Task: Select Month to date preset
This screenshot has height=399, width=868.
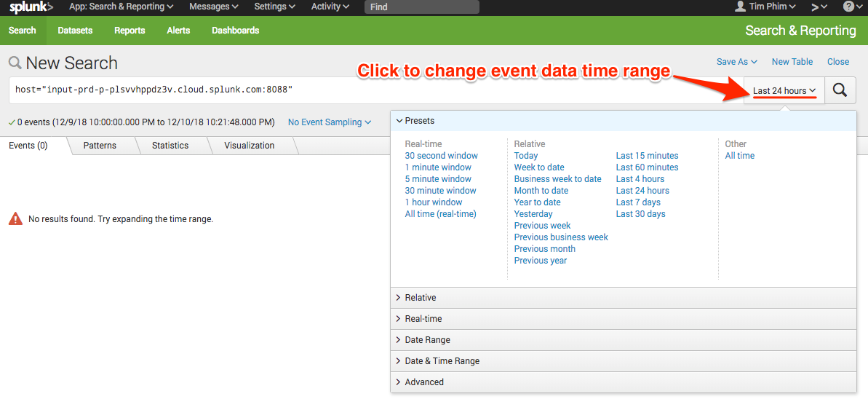Action: pos(541,191)
